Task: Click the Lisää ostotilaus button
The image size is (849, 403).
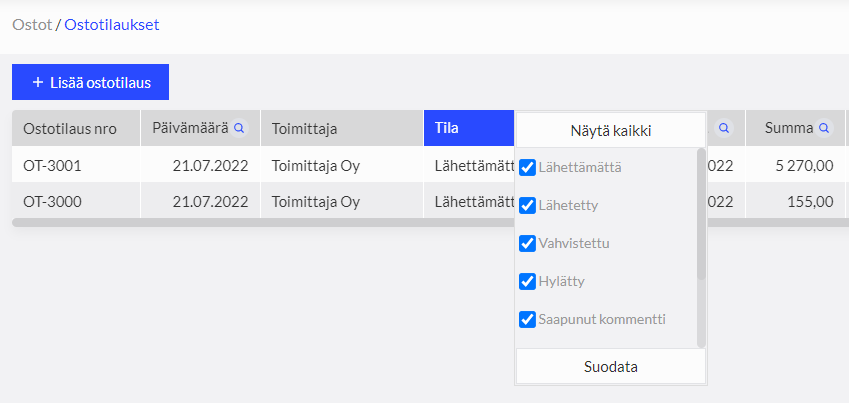Action: (90, 82)
